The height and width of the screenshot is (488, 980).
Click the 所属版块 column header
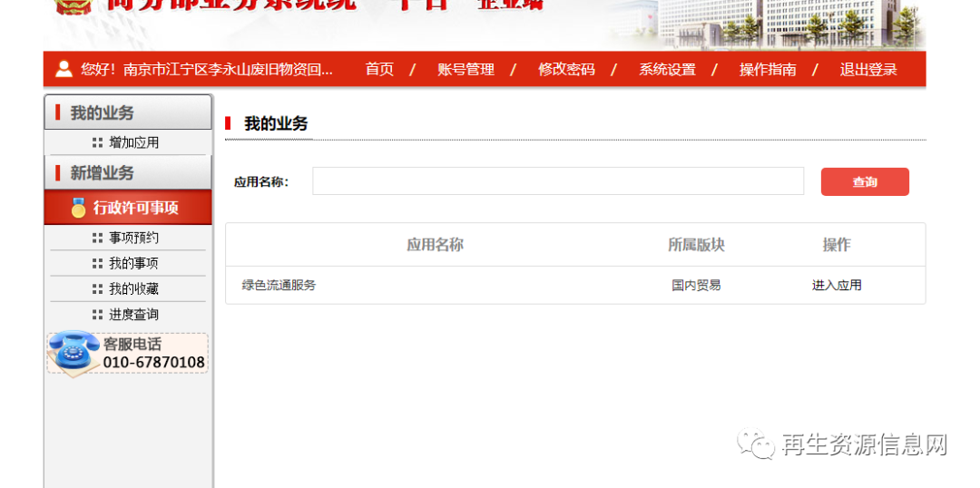(696, 245)
